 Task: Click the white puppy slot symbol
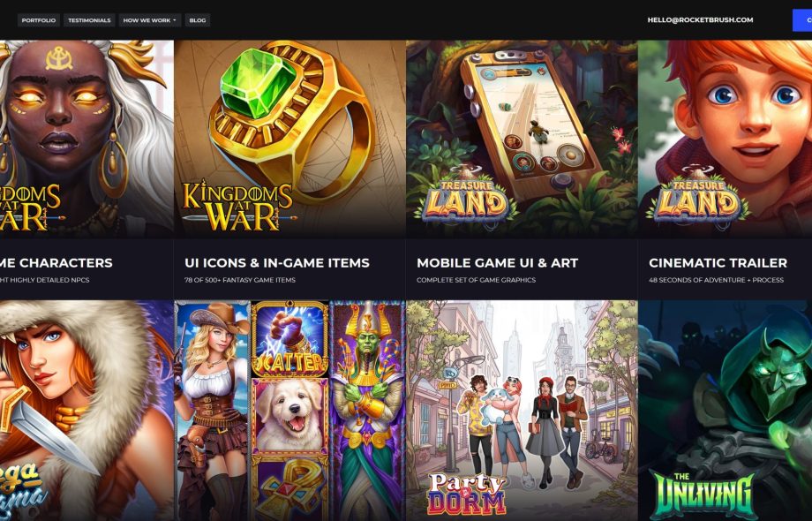(289, 415)
